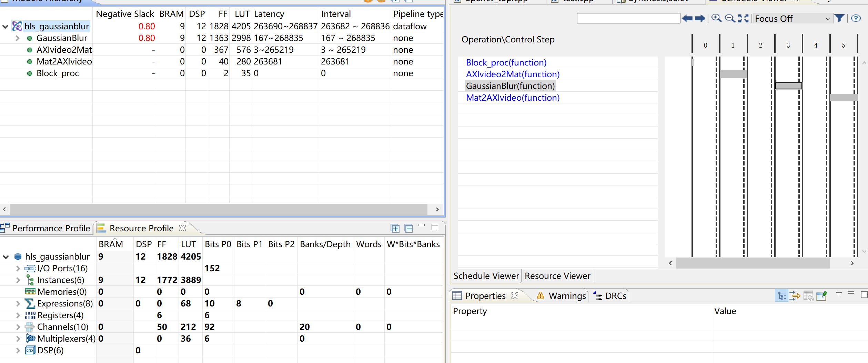Click the forward navigation arrow in Schedule Viewer
The image size is (868, 363).
[699, 19]
